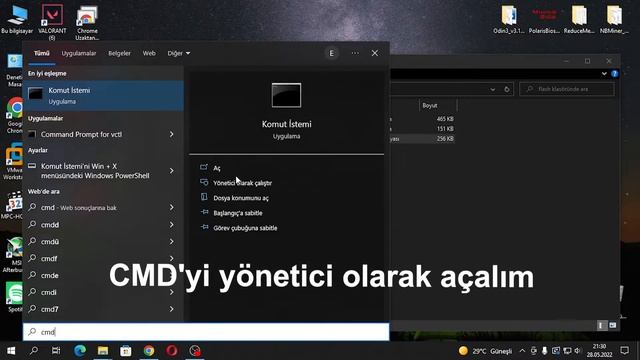The width and height of the screenshot is (640, 360).
Task: Expand the cmd7 suggestion arrow
Action: coord(172,309)
